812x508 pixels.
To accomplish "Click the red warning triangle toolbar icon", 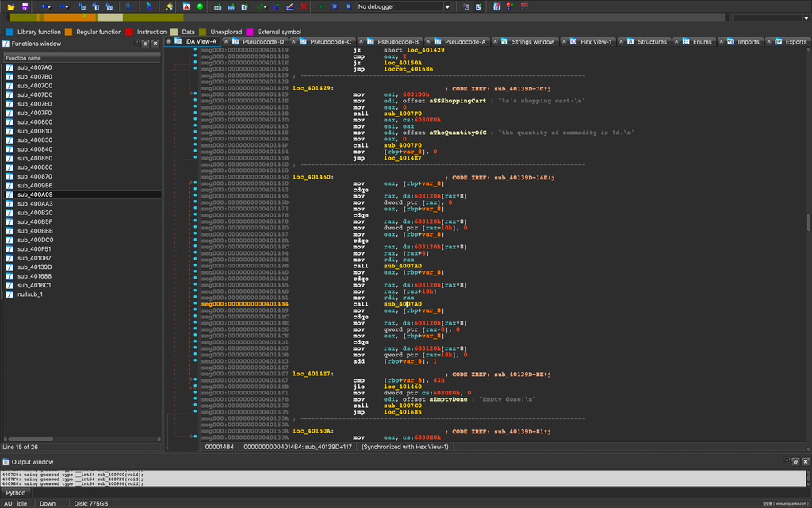I will pos(186,6).
